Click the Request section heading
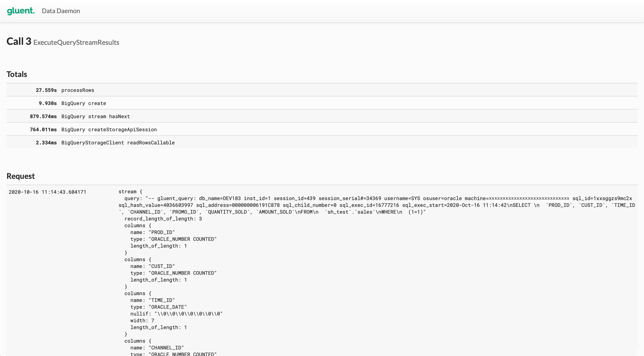Viewport: 644px width, 356px height. (x=21, y=176)
